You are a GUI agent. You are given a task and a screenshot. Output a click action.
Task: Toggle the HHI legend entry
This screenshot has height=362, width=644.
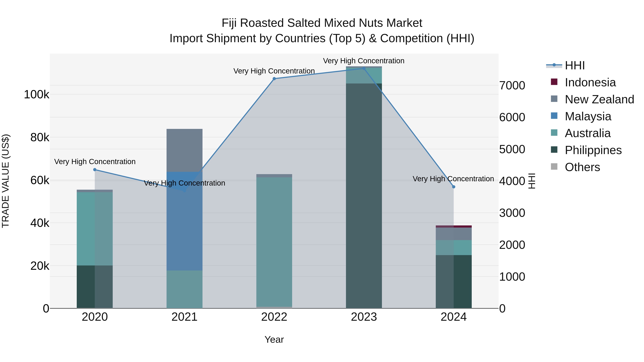pyautogui.click(x=565, y=65)
